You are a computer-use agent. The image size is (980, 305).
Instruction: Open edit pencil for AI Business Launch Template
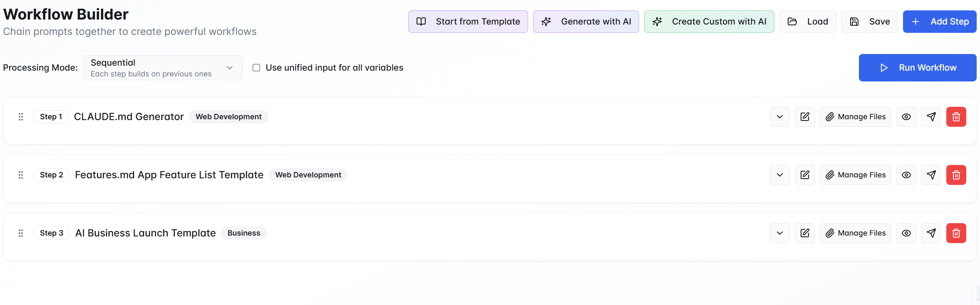[804, 233]
